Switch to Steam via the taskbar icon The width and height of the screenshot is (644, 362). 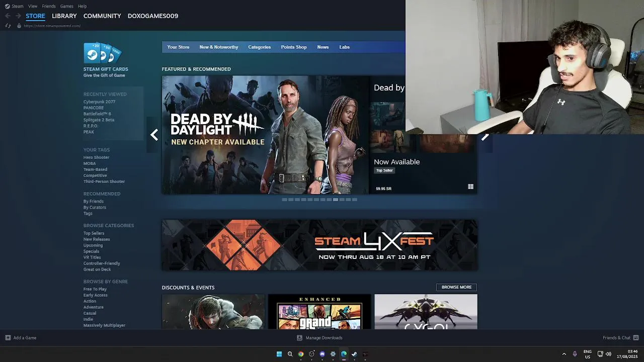coord(354,354)
